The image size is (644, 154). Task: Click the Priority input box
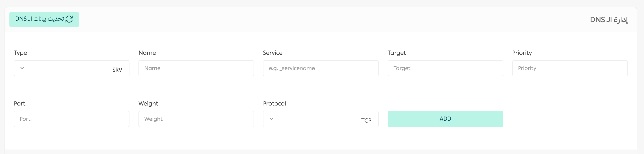point(570,68)
